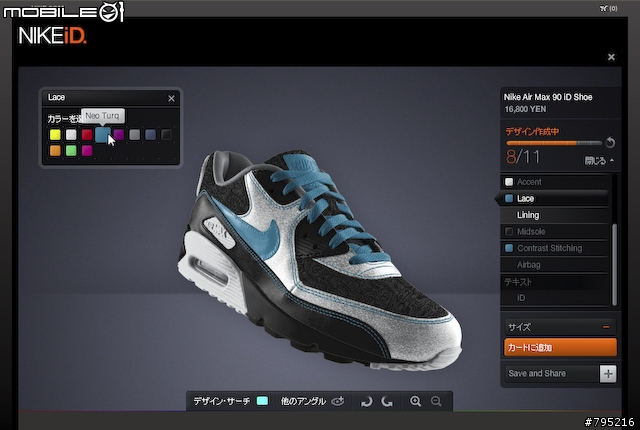Select the red lace color swatch
Screen dimensions: 640x430
(87, 135)
